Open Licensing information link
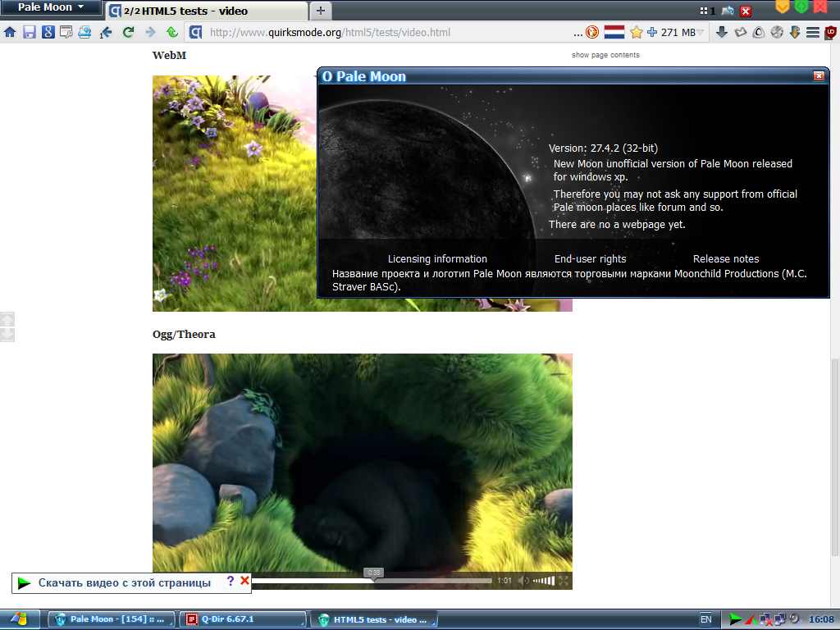The image size is (840, 630). pyautogui.click(x=437, y=258)
